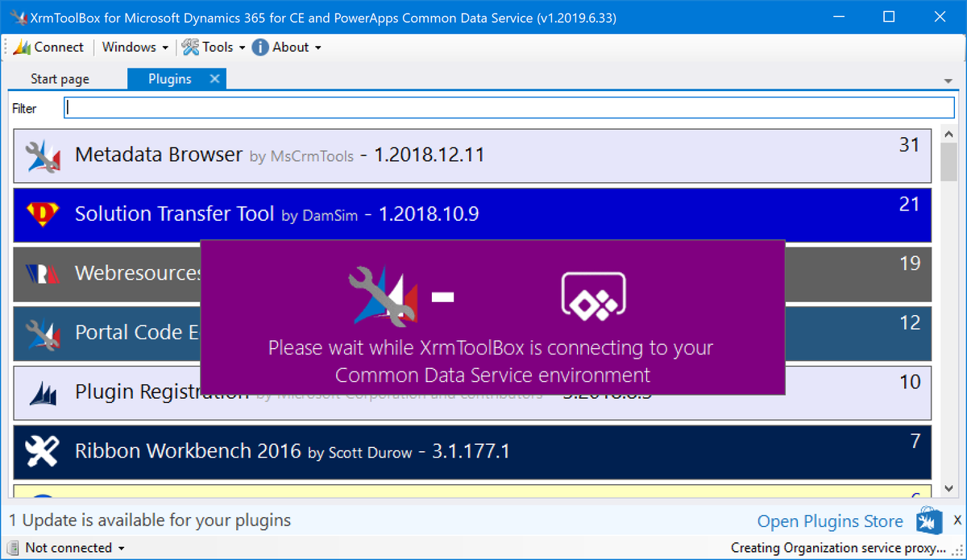
Task: Click the Tools wrench icon
Action: [x=190, y=47]
